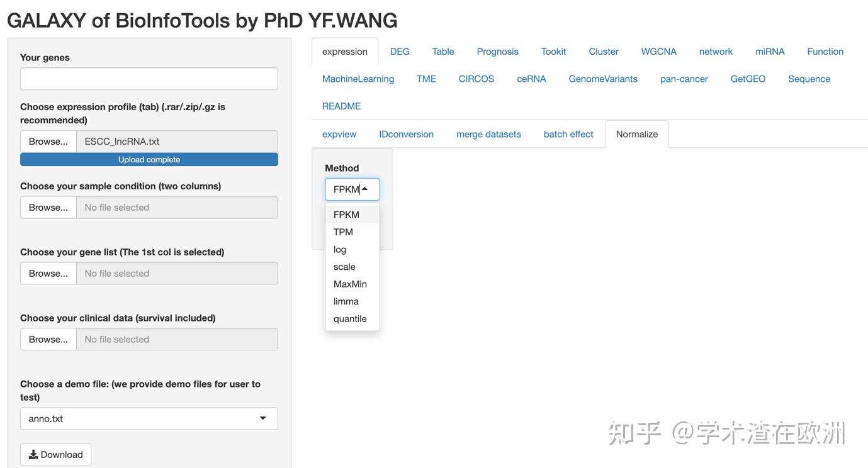
Task: Select limma in the Method menu
Action: tap(346, 301)
